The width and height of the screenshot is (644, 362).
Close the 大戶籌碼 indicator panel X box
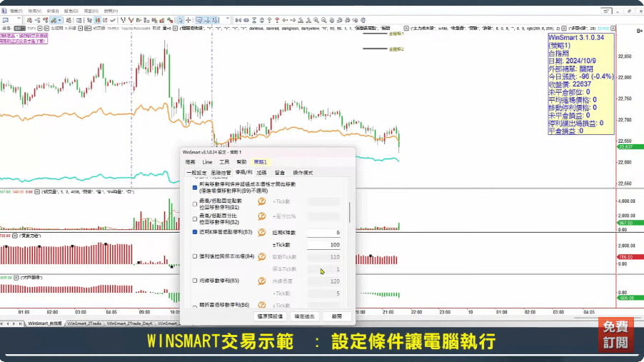pyautogui.click(x=16, y=278)
